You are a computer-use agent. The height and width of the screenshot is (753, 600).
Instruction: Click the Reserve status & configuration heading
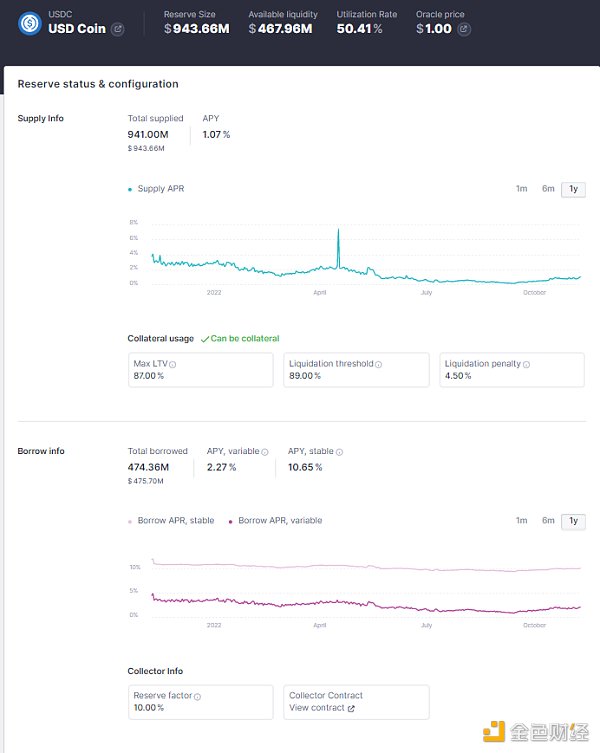tap(98, 84)
